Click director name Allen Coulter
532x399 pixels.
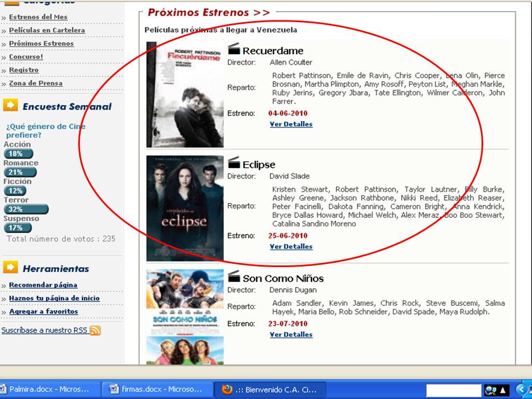[x=291, y=63]
